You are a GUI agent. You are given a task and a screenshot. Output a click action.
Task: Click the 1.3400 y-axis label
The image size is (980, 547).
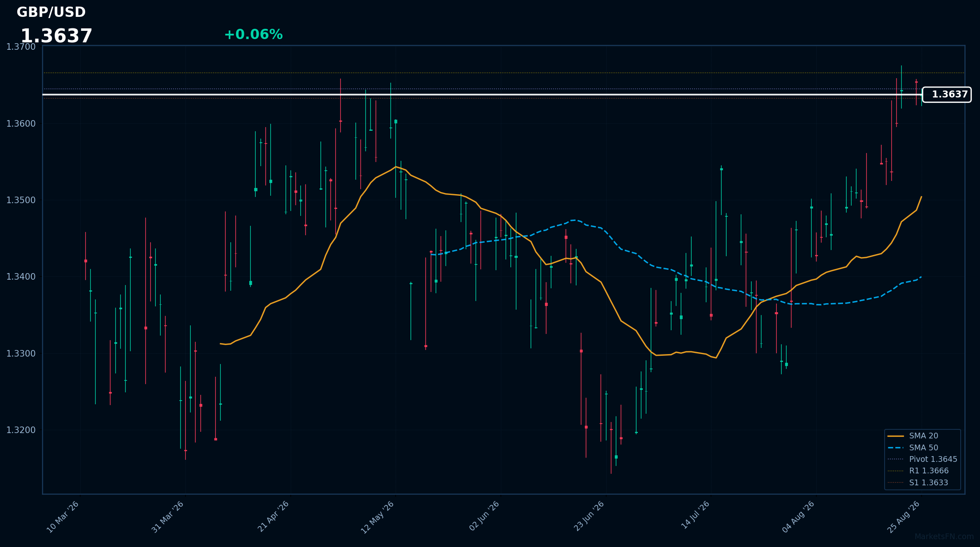tap(21, 277)
